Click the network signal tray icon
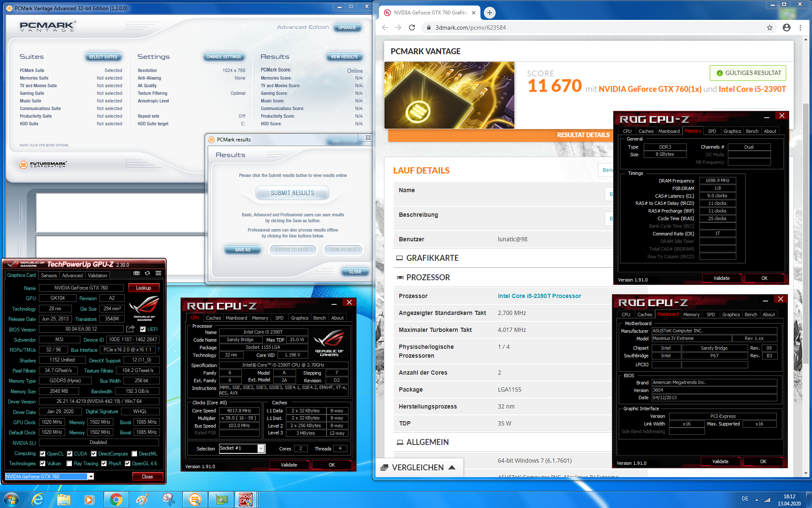Image resolution: width=812 pixels, height=508 pixels. pos(767,500)
